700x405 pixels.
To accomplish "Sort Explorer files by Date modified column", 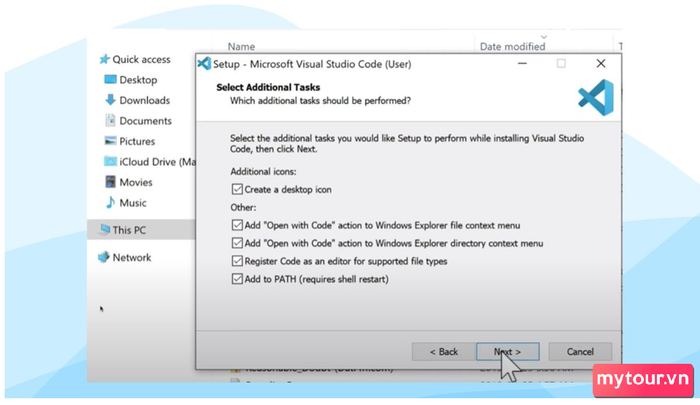I will (x=512, y=46).
